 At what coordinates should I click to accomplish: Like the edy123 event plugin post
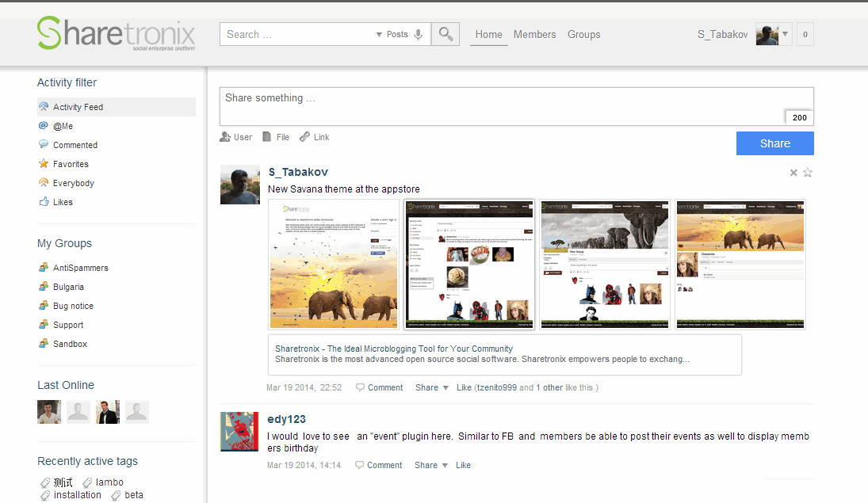pyautogui.click(x=463, y=465)
